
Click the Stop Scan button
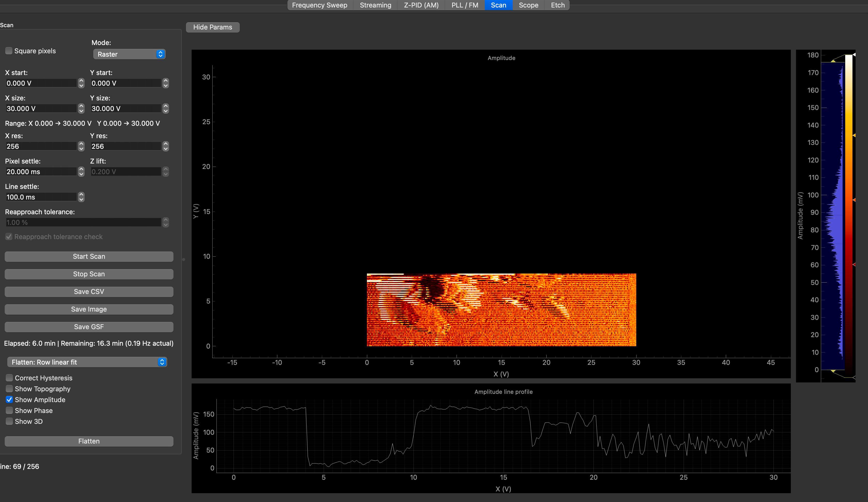click(89, 274)
